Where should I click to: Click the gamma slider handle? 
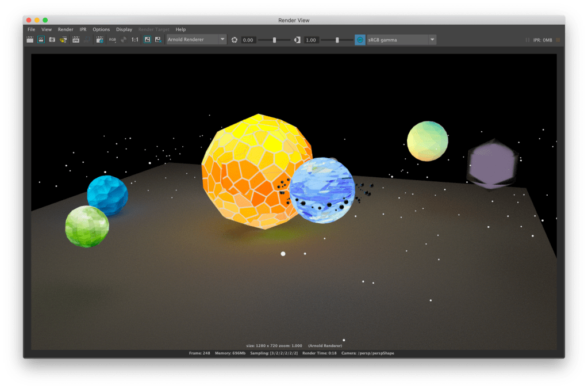(337, 40)
